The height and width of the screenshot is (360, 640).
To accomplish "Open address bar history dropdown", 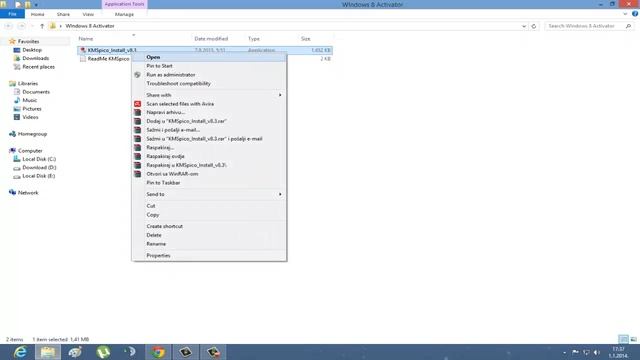I will tap(524, 26).
